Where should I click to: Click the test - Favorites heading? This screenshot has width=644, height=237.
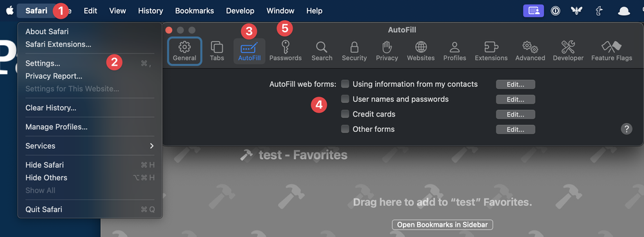pos(303,155)
